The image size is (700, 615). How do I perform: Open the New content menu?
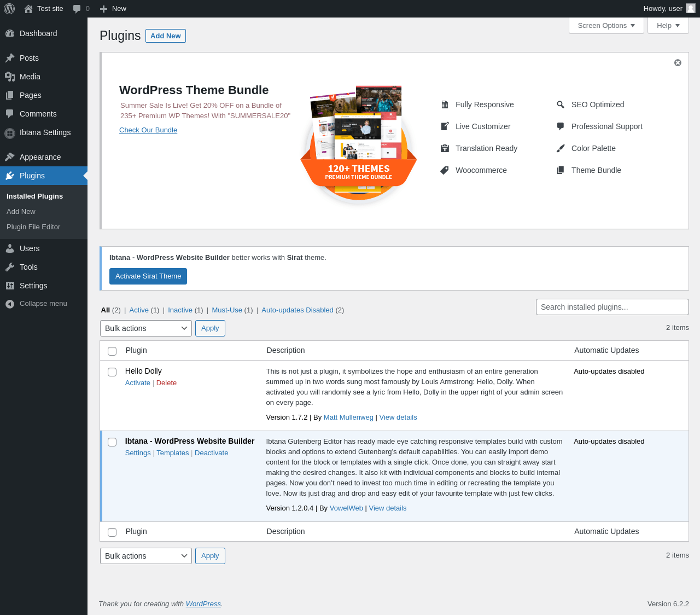113,9
